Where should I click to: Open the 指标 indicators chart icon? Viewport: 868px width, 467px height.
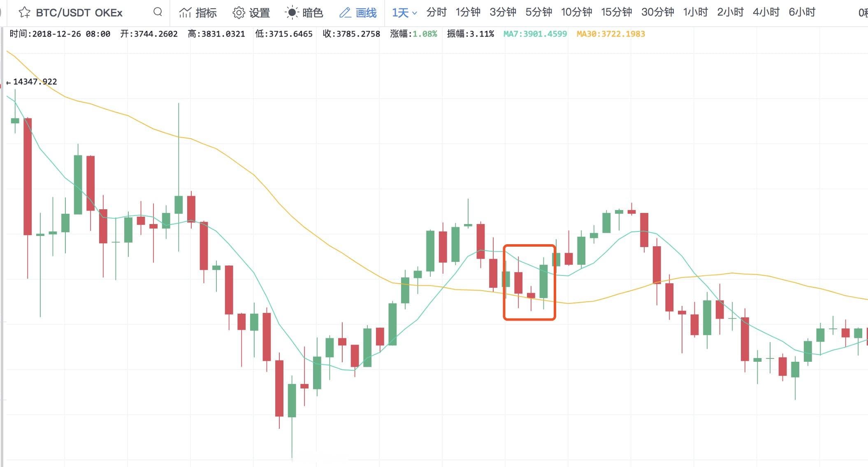(185, 13)
